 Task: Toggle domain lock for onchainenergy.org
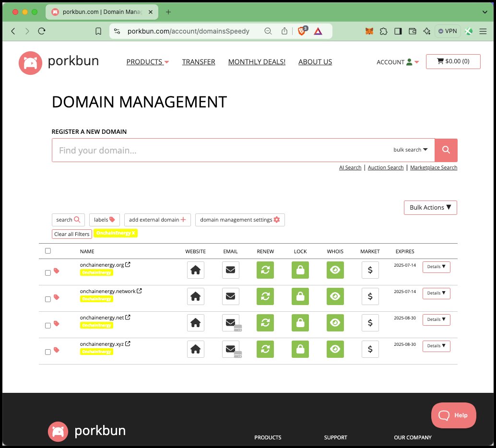tap(300, 270)
